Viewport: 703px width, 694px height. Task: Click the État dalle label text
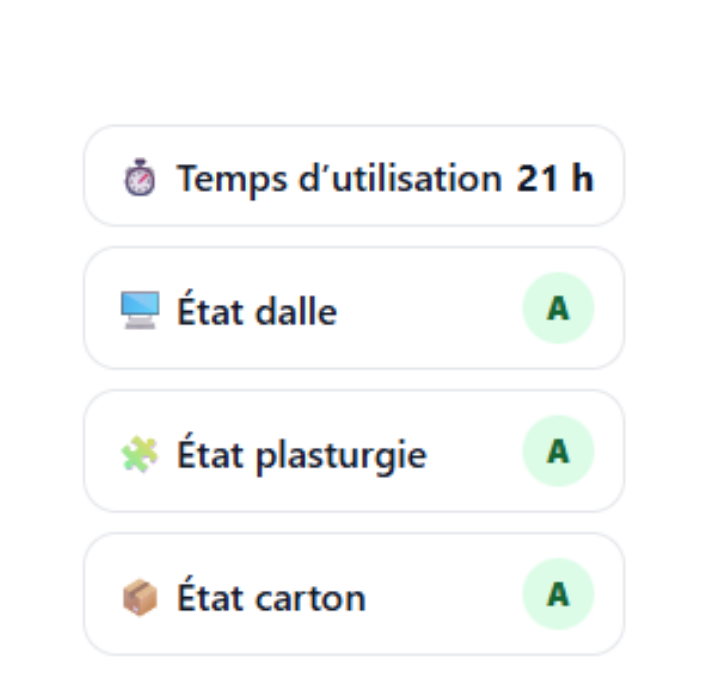[x=257, y=311]
